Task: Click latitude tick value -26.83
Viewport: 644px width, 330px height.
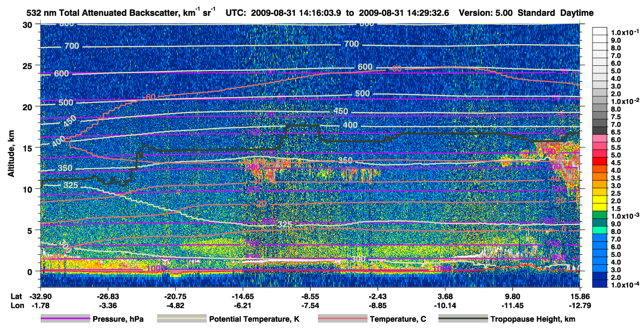Action: 107,296
